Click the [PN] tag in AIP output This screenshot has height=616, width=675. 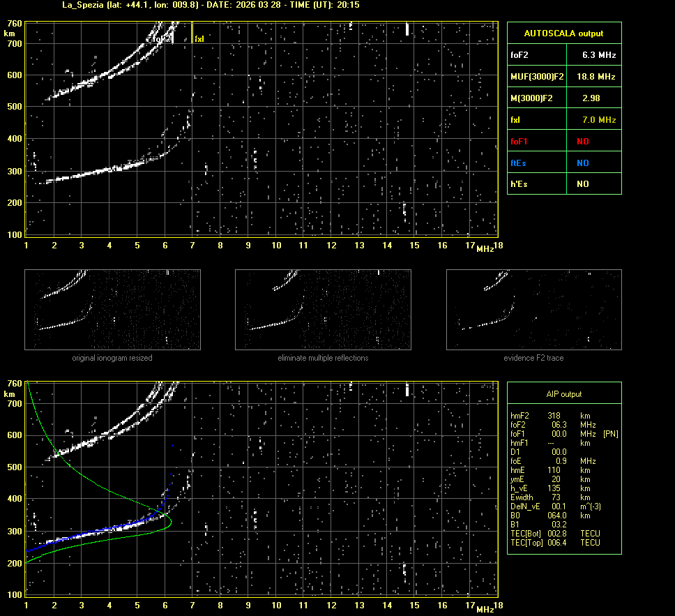click(x=610, y=434)
